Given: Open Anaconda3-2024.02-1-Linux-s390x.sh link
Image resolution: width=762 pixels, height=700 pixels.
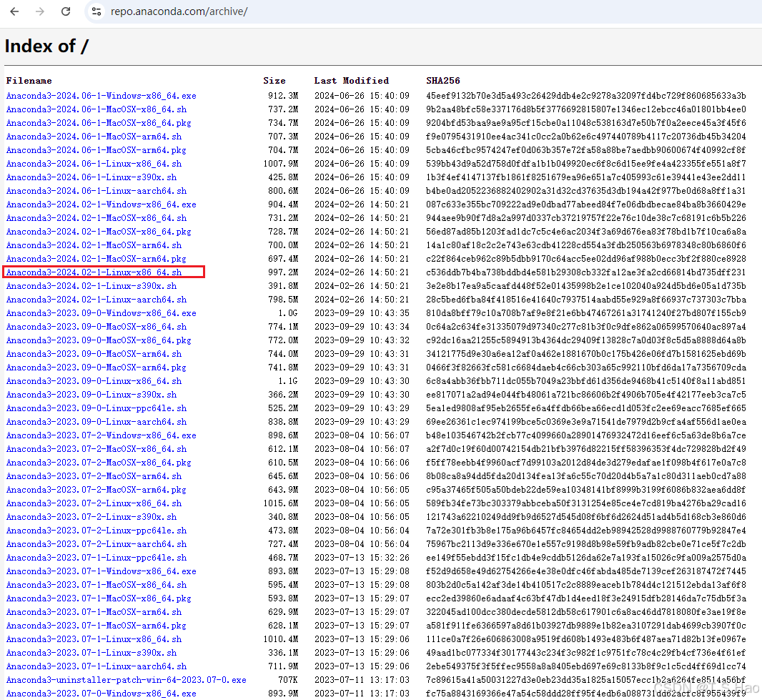Looking at the screenshot, I should point(91,286).
